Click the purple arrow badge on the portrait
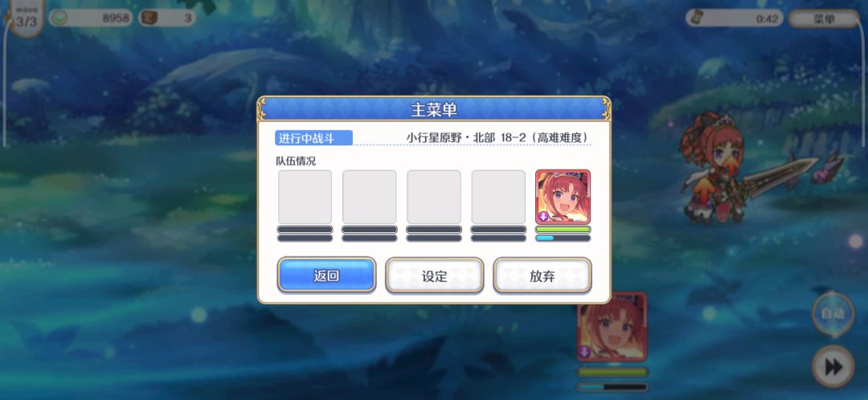 [543, 216]
